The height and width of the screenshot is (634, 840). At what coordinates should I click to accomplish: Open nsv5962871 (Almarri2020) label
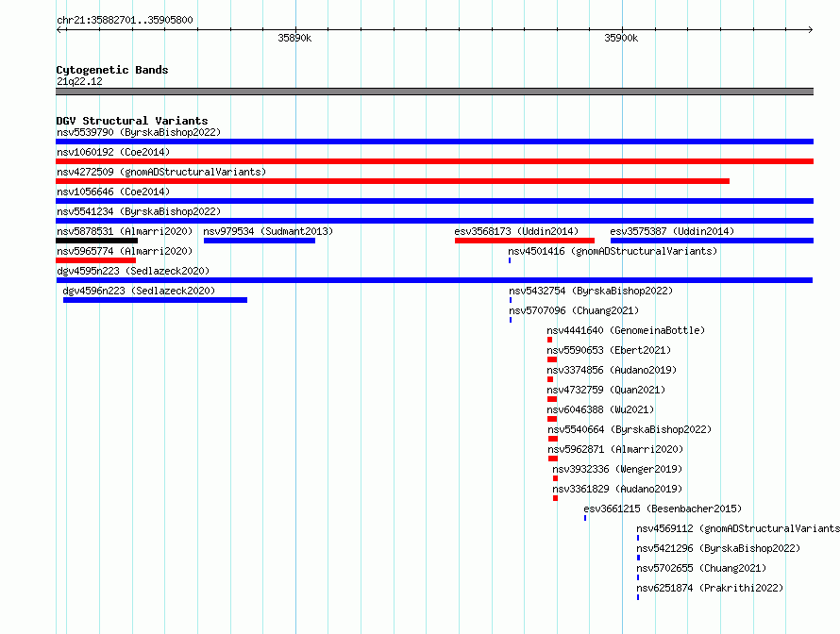(x=615, y=449)
